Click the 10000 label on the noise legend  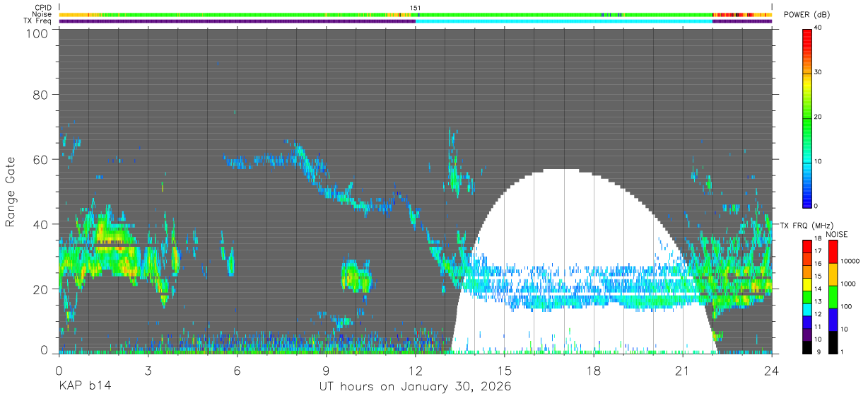pos(850,261)
